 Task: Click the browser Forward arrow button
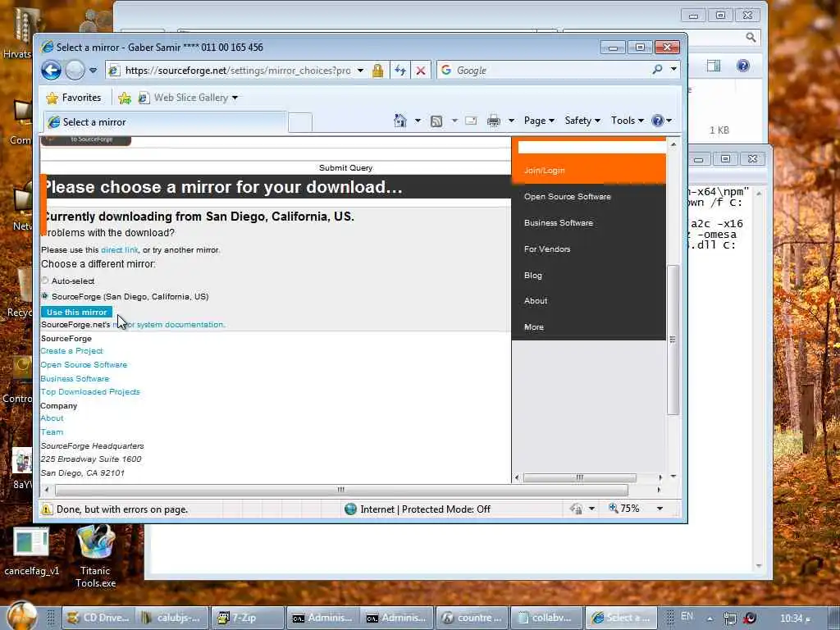coord(75,71)
